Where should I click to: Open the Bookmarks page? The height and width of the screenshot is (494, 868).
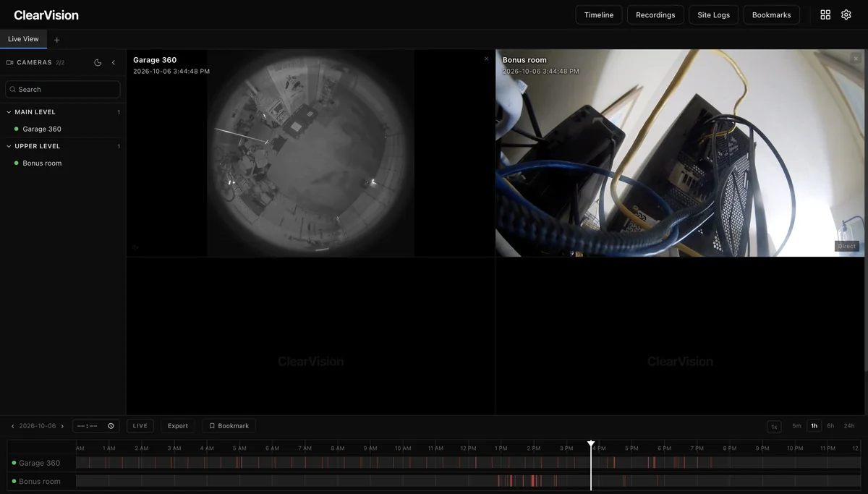(x=771, y=14)
